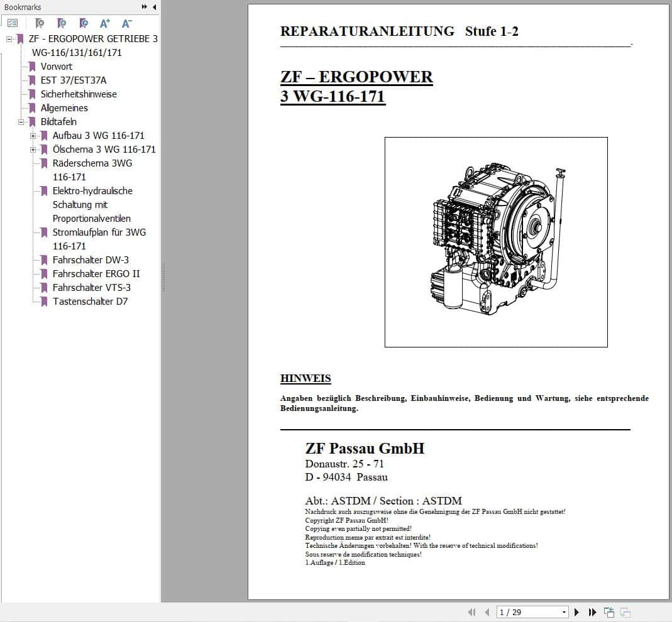Open the EST 37/EST37A bookmark
672x622 pixels.
tap(74, 80)
